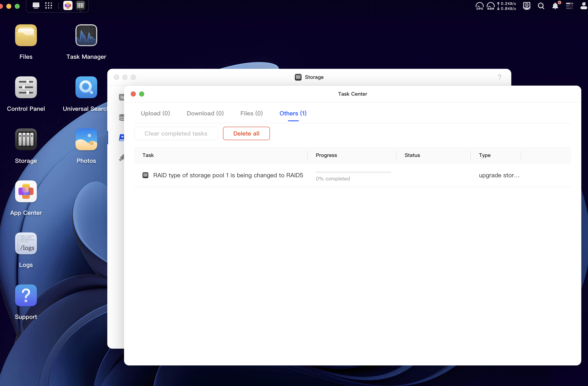Click the Storage window title
This screenshot has height=386, width=588.
[x=314, y=77]
